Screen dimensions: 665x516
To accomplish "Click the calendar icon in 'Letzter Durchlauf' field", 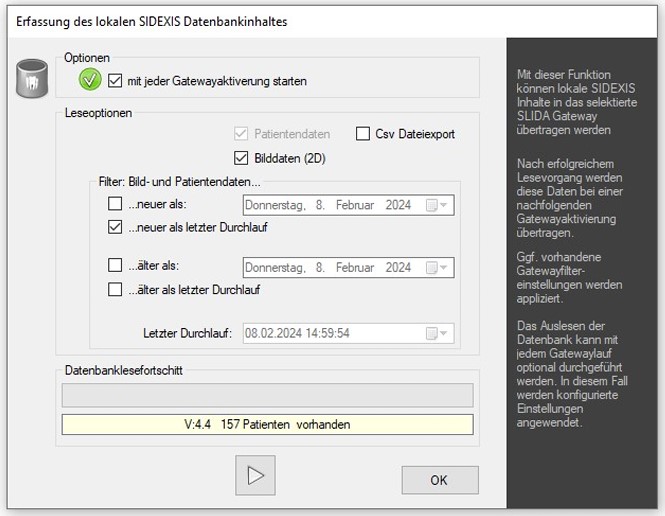I will (431, 333).
